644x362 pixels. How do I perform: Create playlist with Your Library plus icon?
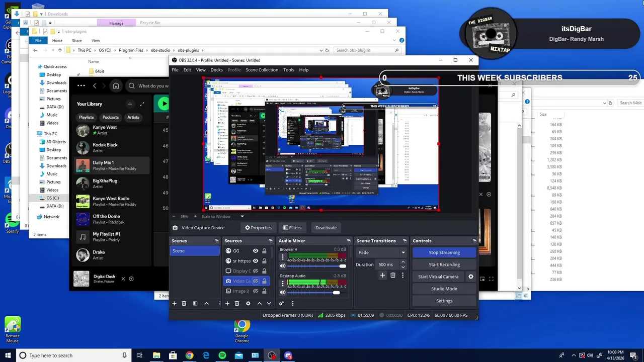click(130, 104)
